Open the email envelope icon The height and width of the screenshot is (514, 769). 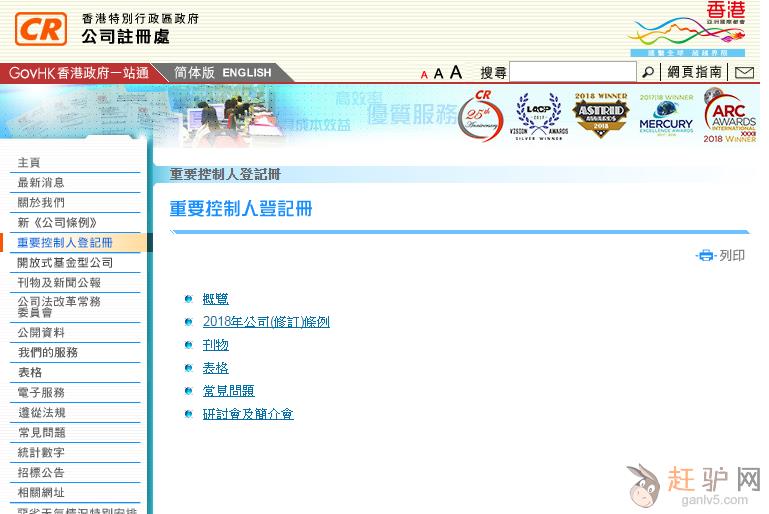[744, 72]
